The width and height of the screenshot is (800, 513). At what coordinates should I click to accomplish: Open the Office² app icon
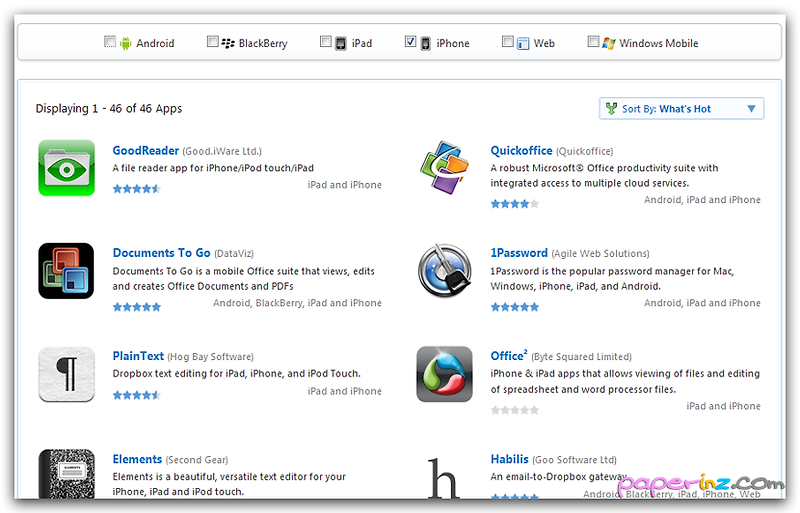coord(444,374)
